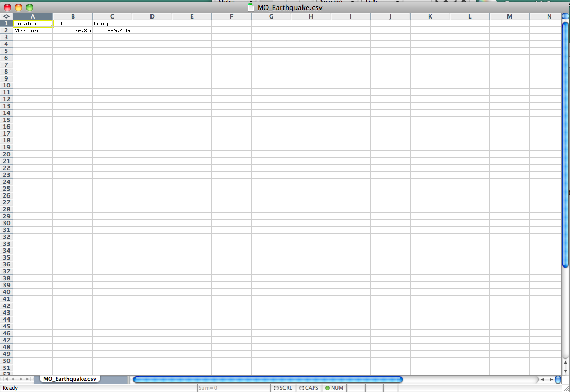
Task: Go to last sheet tab arrow
Action: coord(29,379)
